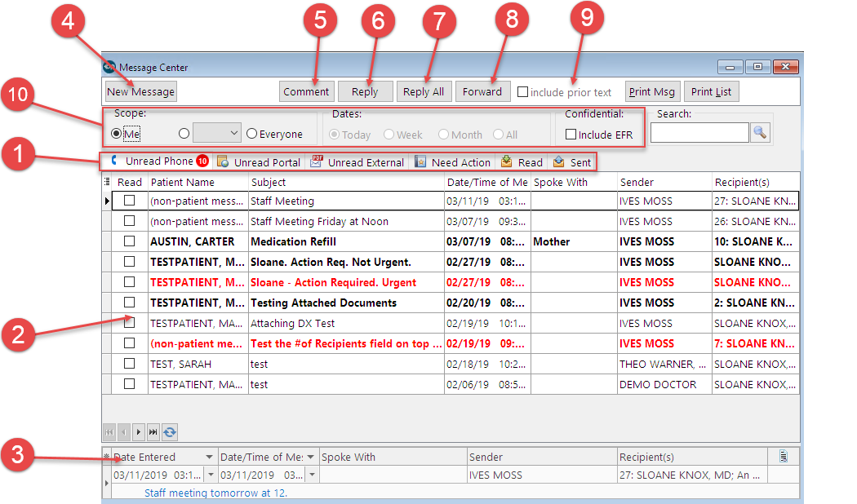Click the New Message button
This screenshot has height=504, width=857.
point(140,91)
